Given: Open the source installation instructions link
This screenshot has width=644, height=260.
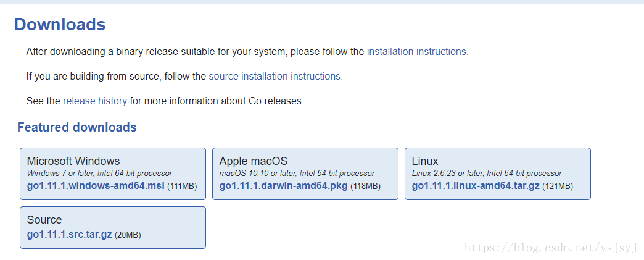Looking at the screenshot, I should tap(276, 77).
